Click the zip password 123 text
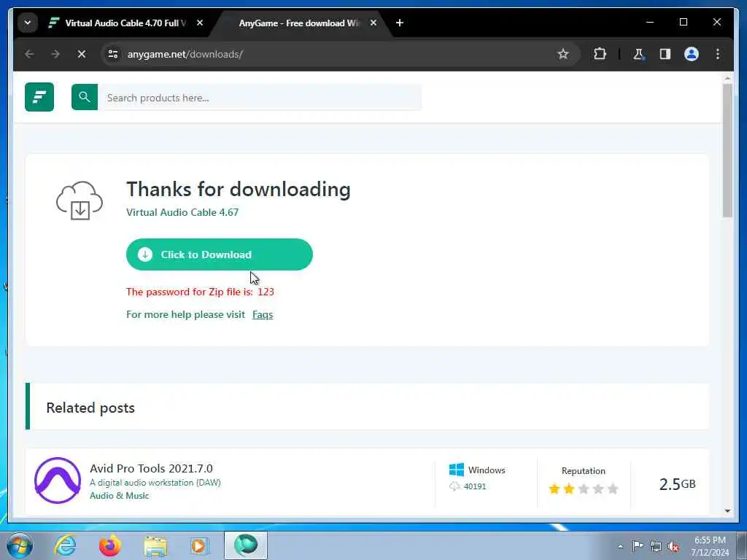The width and height of the screenshot is (747, 560). [x=266, y=292]
